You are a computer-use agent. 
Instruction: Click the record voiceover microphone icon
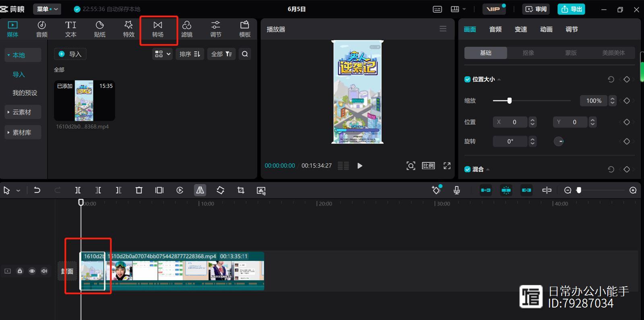point(456,190)
